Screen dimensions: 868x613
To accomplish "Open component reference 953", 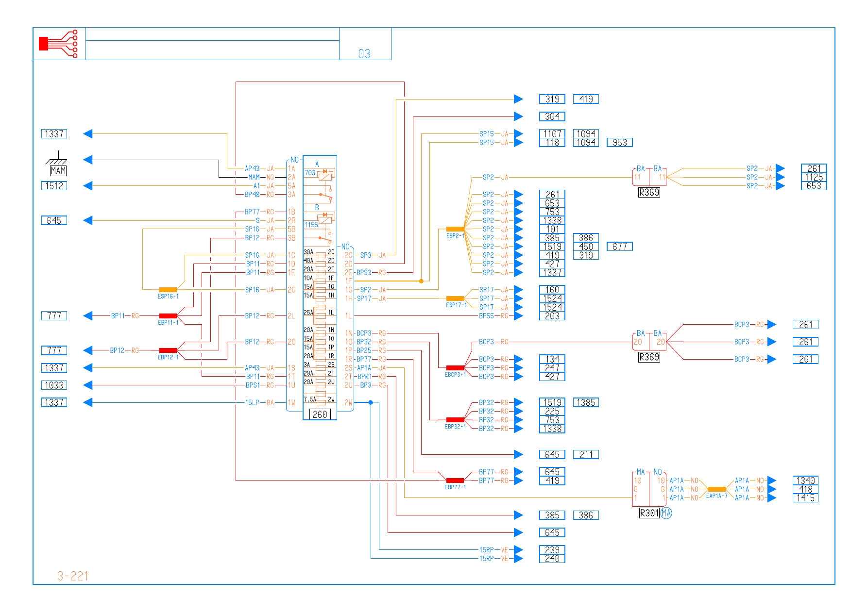I will pos(619,143).
